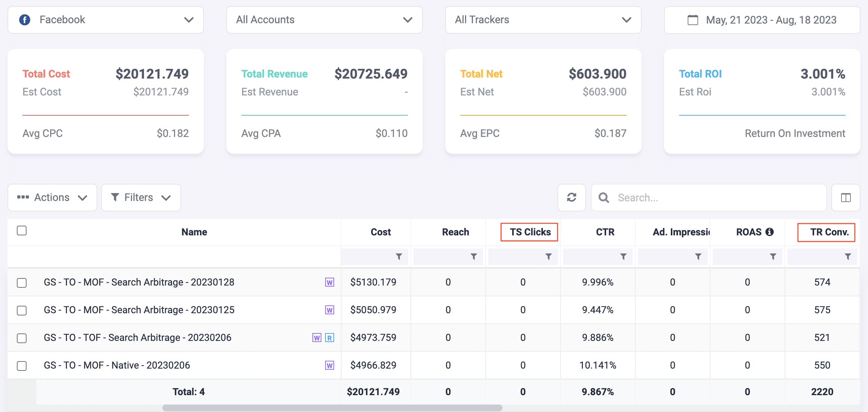Open the Facebook traffic source dropdown
This screenshot has width=868, height=412.
[x=106, y=20]
